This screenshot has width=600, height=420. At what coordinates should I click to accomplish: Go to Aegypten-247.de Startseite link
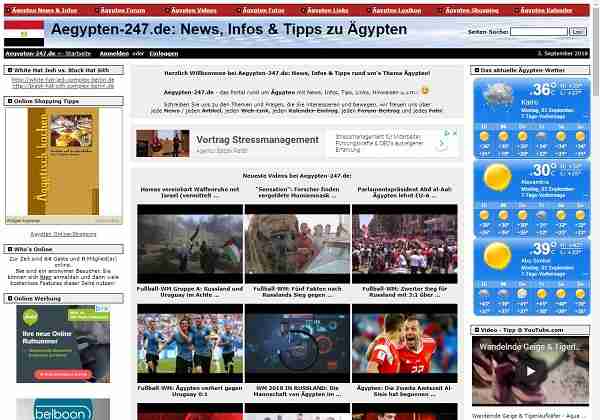48,54
